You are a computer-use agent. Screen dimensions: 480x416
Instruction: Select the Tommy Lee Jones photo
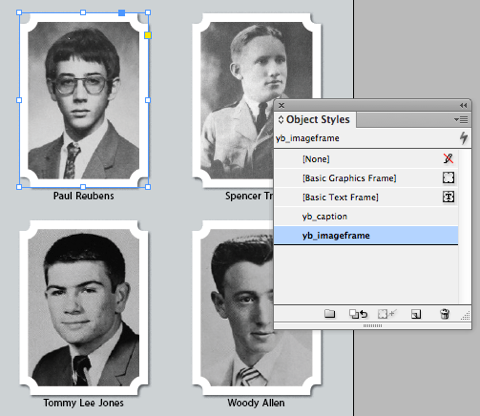[x=83, y=307]
